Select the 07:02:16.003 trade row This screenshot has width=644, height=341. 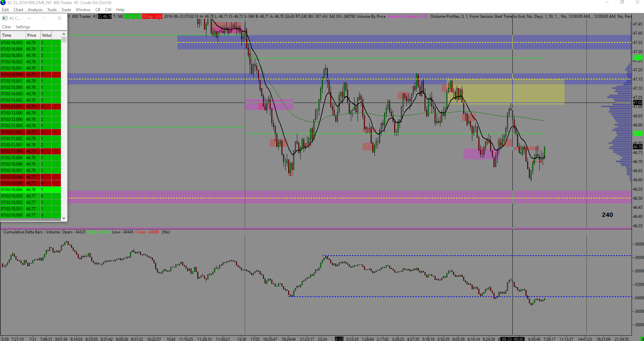click(x=31, y=55)
